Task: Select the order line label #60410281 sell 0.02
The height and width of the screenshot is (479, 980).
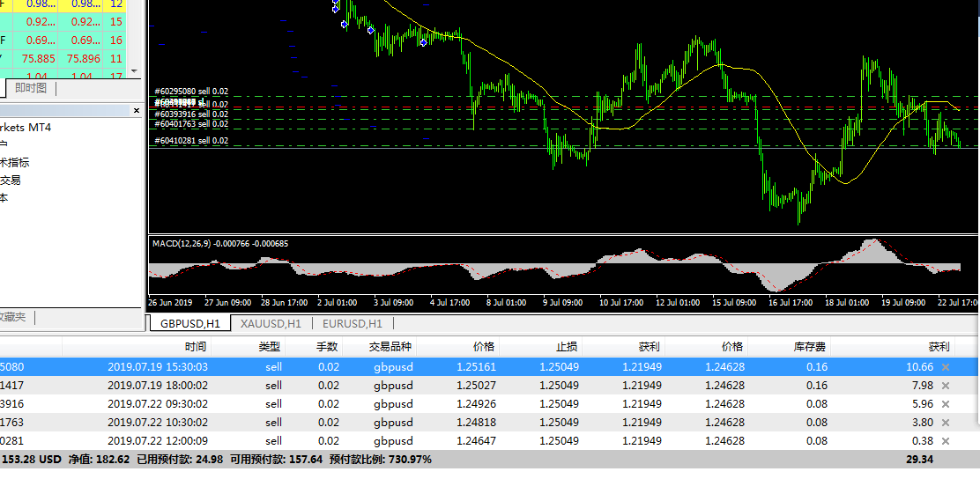Action: tap(191, 141)
